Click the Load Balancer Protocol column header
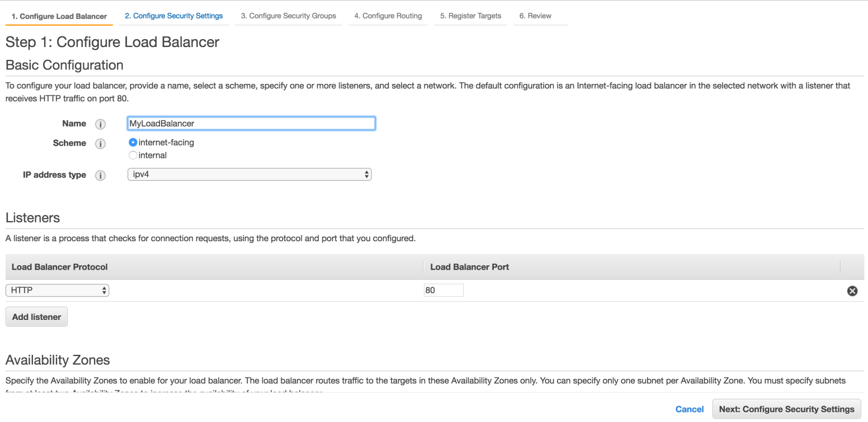Viewport: 868px width, 422px height. tap(60, 267)
